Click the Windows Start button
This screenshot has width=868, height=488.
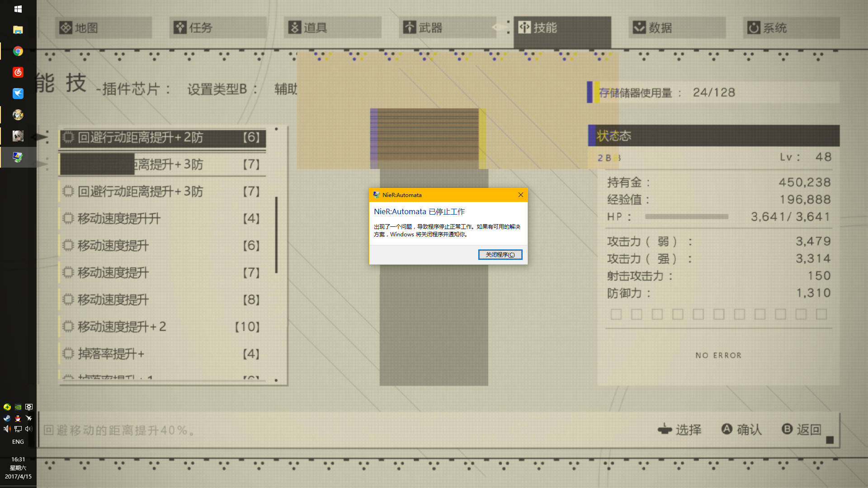(x=18, y=9)
